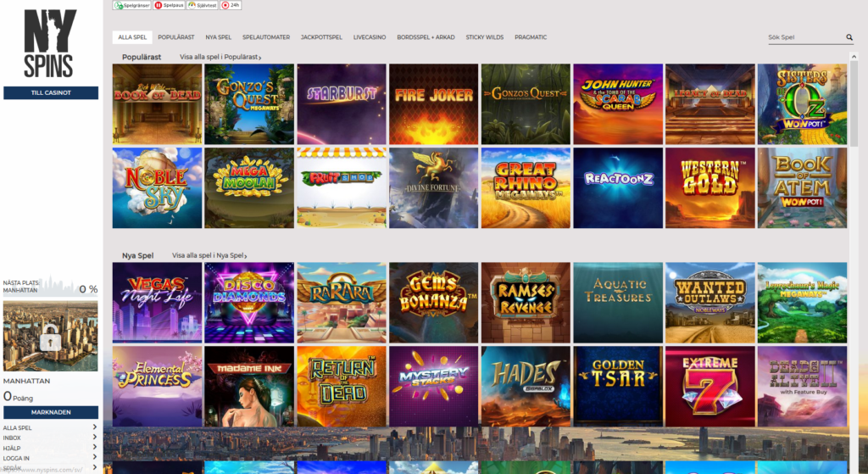The image size is (868, 474).
Task: Launch Leprechaun's Magic Megaways
Action: point(802,303)
